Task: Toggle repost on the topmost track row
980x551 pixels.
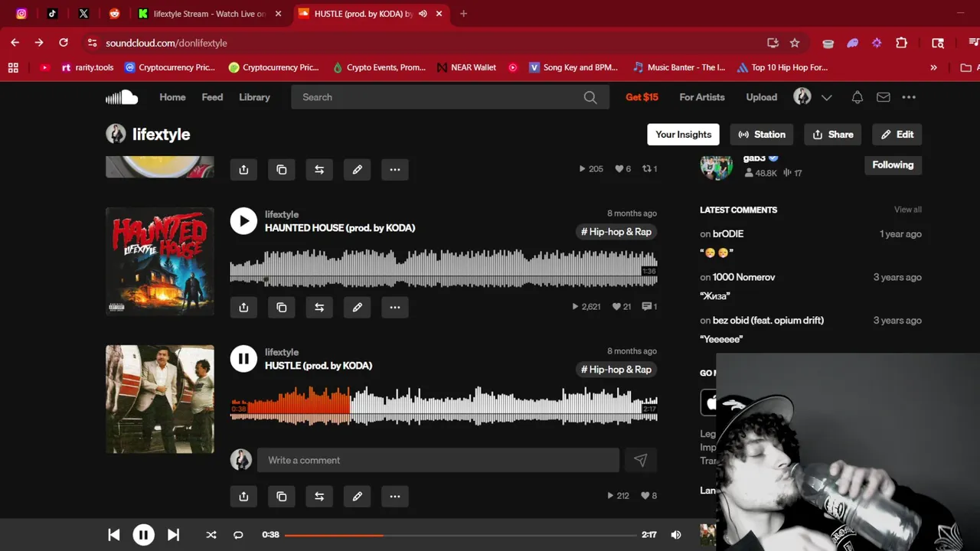Action: 319,169
